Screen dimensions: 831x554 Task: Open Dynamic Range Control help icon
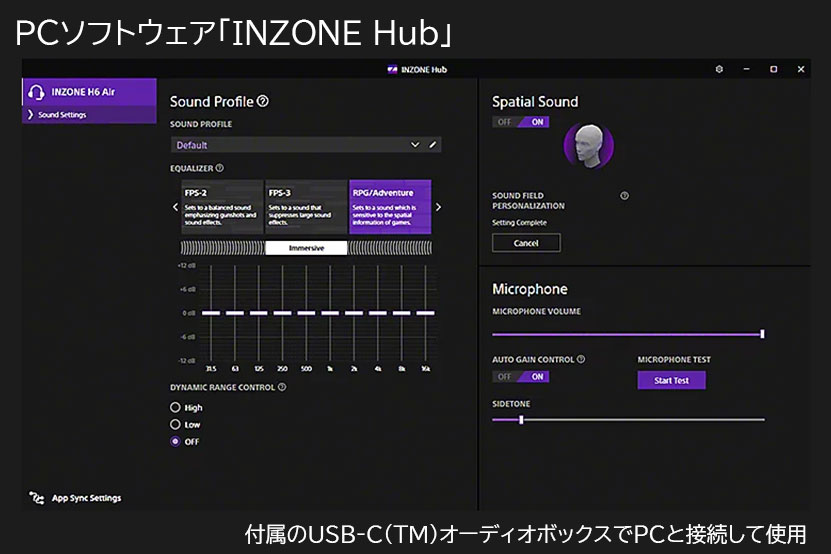click(282, 387)
